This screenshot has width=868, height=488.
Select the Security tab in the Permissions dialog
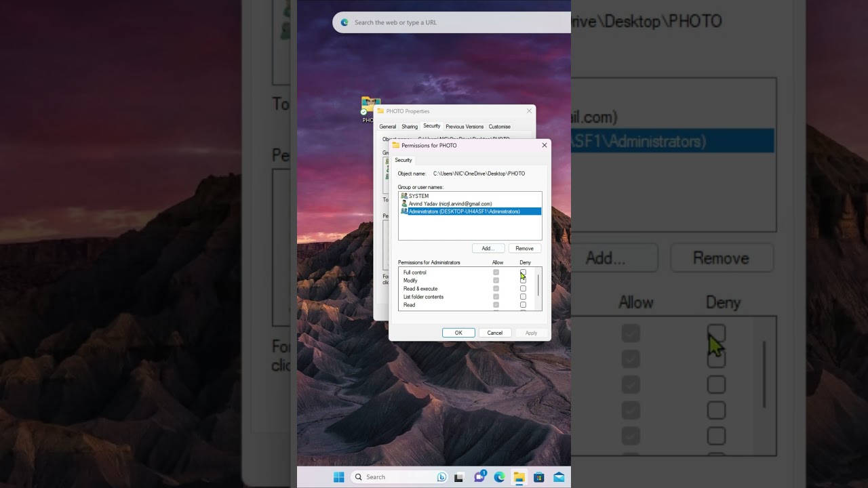pyautogui.click(x=403, y=160)
